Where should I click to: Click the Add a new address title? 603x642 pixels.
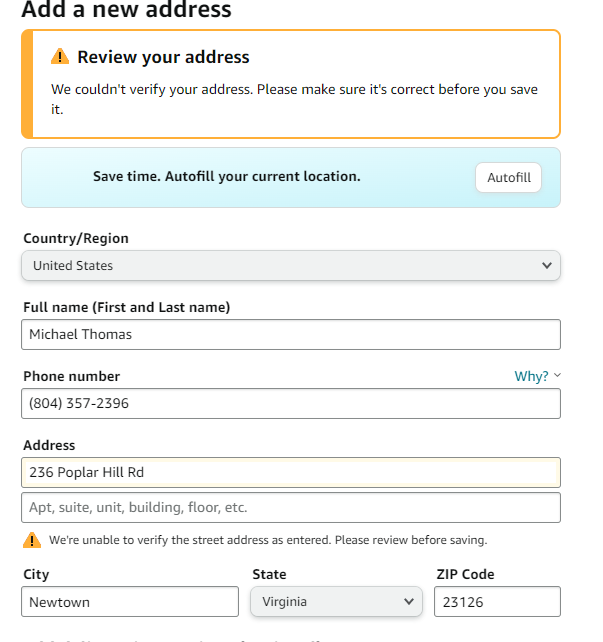pyautogui.click(x=126, y=9)
